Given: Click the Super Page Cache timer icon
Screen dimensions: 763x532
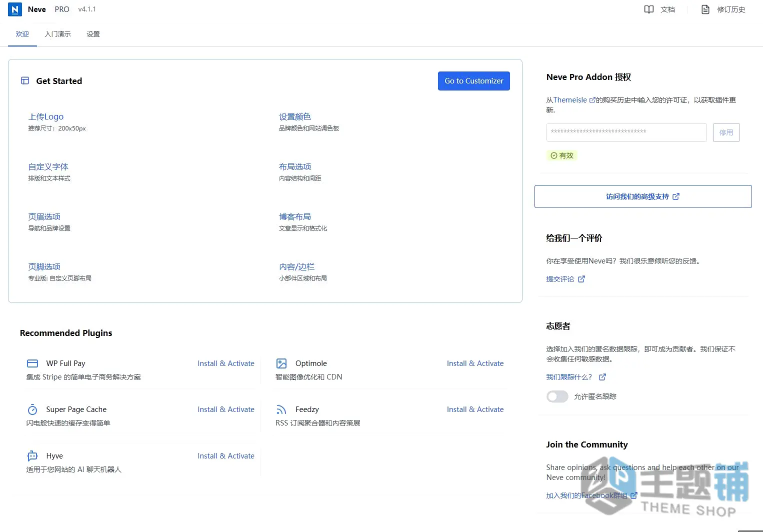Looking at the screenshot, I should tap(32, 409).
